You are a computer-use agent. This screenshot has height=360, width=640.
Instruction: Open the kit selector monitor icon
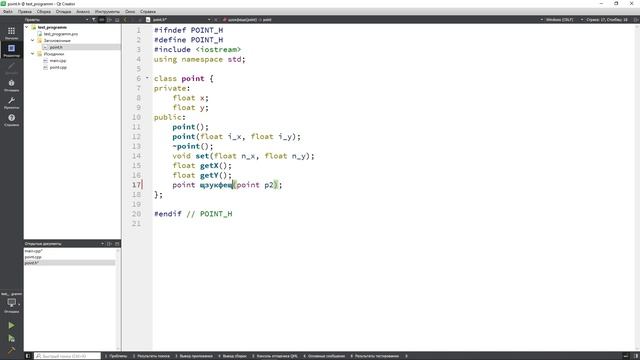pyautogui.click(x=11, y=303)
